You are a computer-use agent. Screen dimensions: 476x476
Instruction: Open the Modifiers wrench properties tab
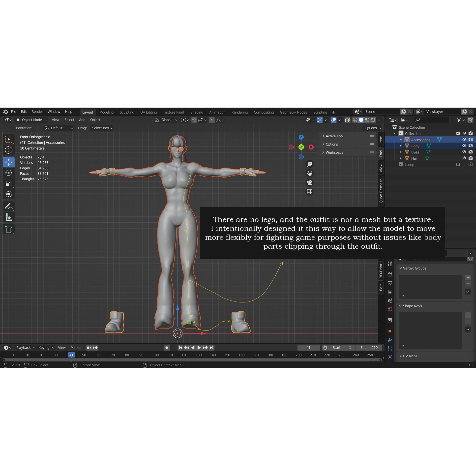click(x=390, y=340)
